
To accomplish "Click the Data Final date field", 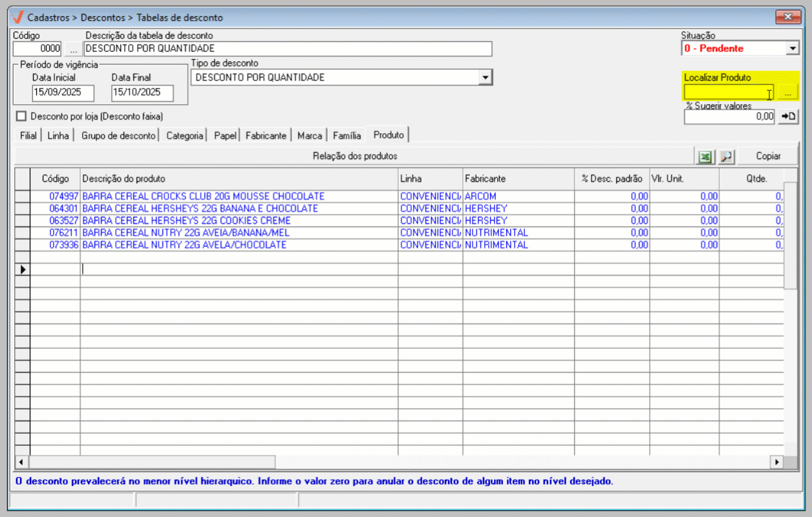I will tap(142, 92).
